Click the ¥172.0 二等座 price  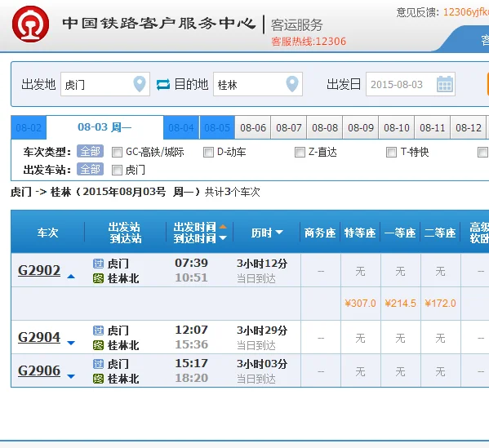pos(440,304)
